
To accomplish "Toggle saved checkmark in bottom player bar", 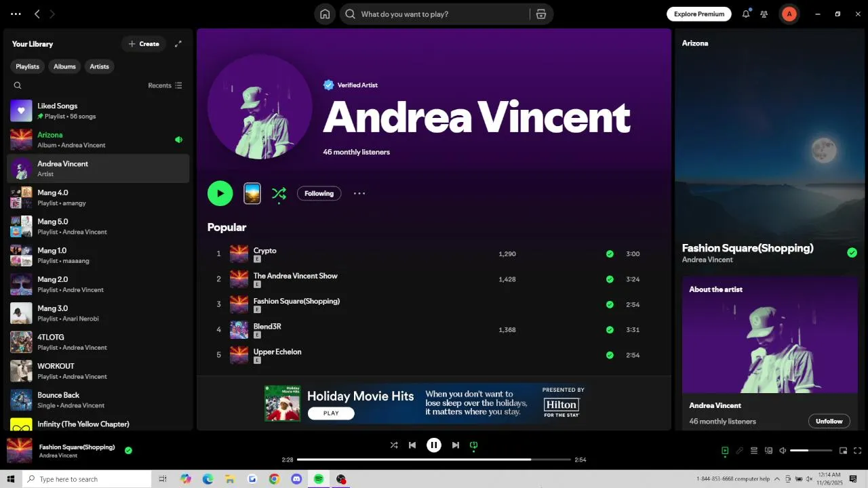I will pos(128,450).
